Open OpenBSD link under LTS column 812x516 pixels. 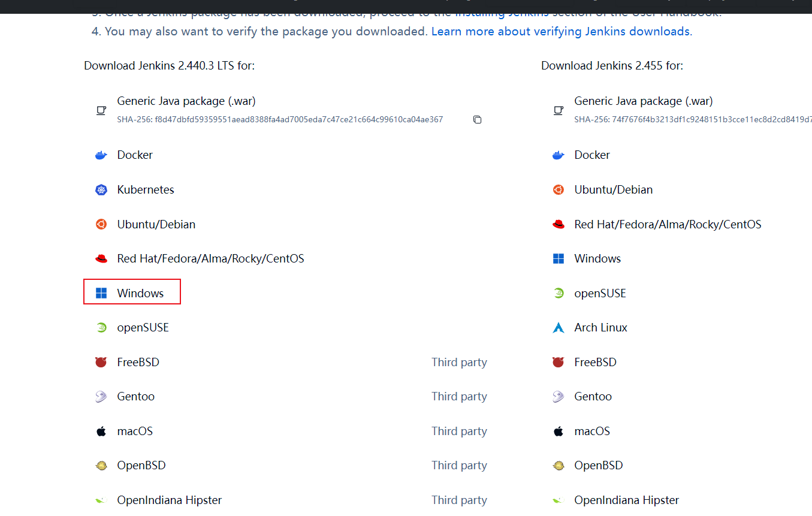pyautogui.click(x=141, y=466)
